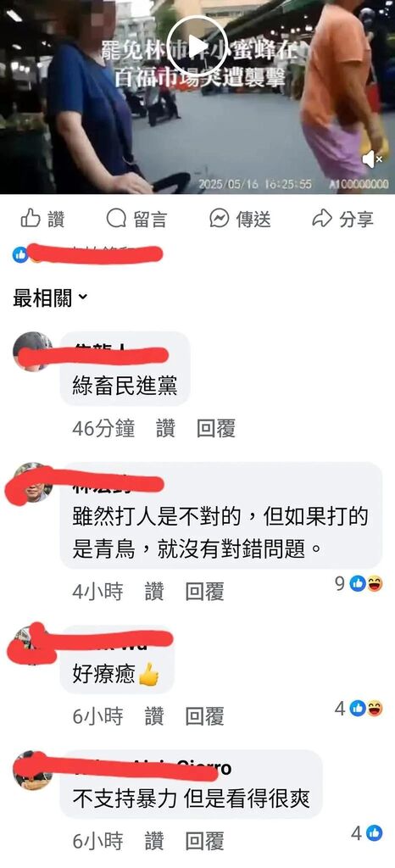
Task: Reply to the 雖然打人是不對的 comment
Action: 204,593
